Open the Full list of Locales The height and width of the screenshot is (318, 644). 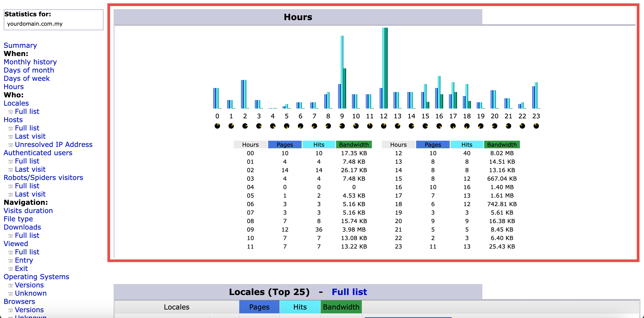point(349,292)
